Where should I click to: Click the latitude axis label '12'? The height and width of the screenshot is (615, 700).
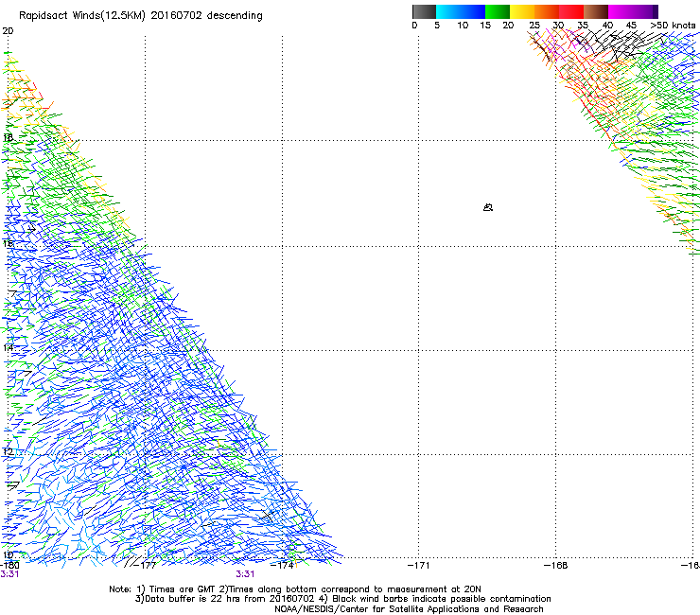pyautogui.click(x=8, y=451)
